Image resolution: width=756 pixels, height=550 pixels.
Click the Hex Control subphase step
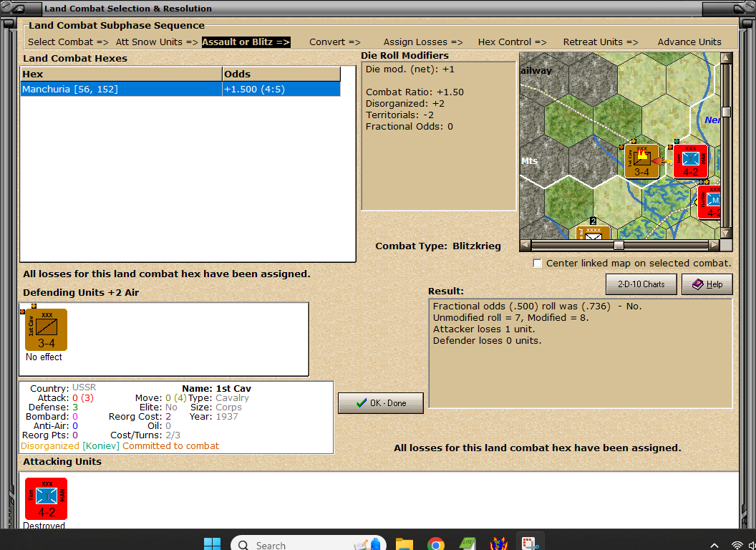pos(512,42)
